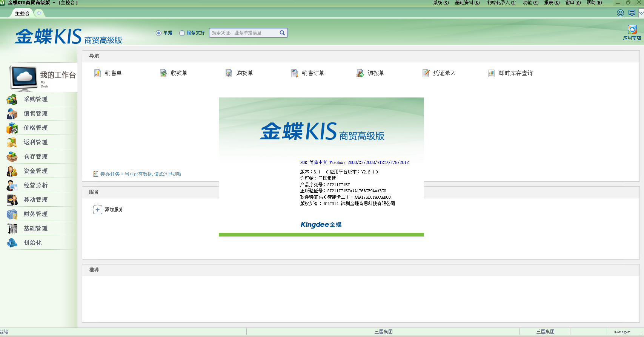
Task: Open the 移动管理 icon
Action: click(x=12, y=199)
